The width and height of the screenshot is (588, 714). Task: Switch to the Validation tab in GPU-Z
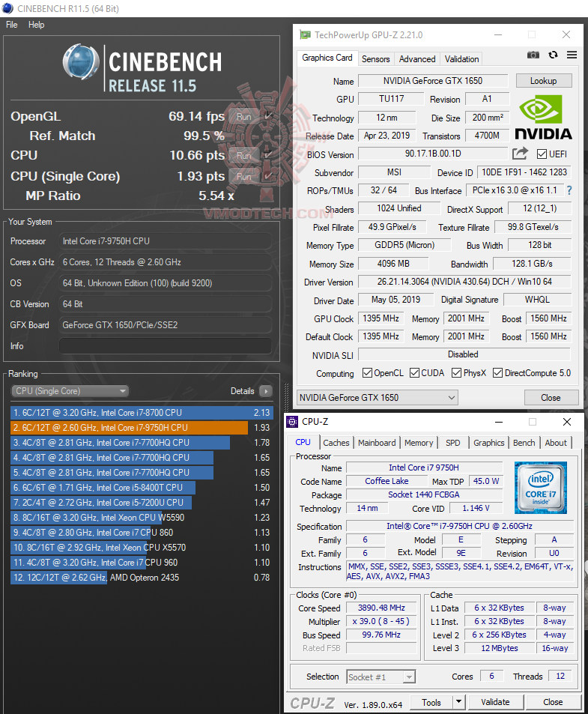(x=462, y=58)
